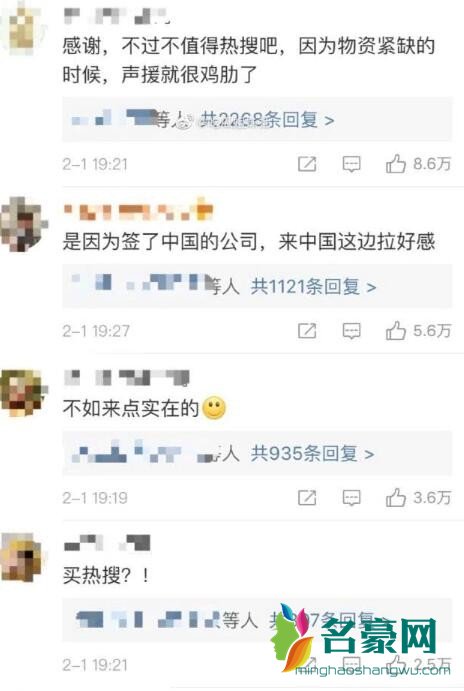This screenshot has height=691, width=464.
Task: Open the avatar of the first commenter
Action: (x=25, y=29)
